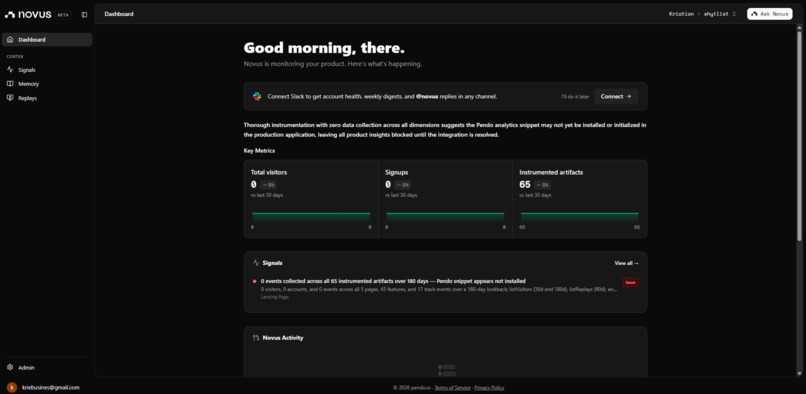Click the Instrumented artifacts trend chart
806x394 pixels.
point(580,217)
